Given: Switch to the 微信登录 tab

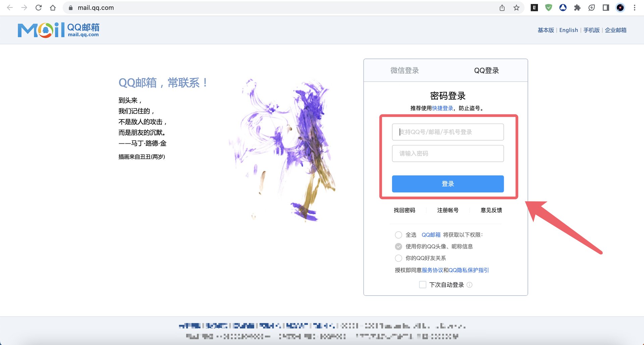Looking at the screenshot, I should [404, 70].
